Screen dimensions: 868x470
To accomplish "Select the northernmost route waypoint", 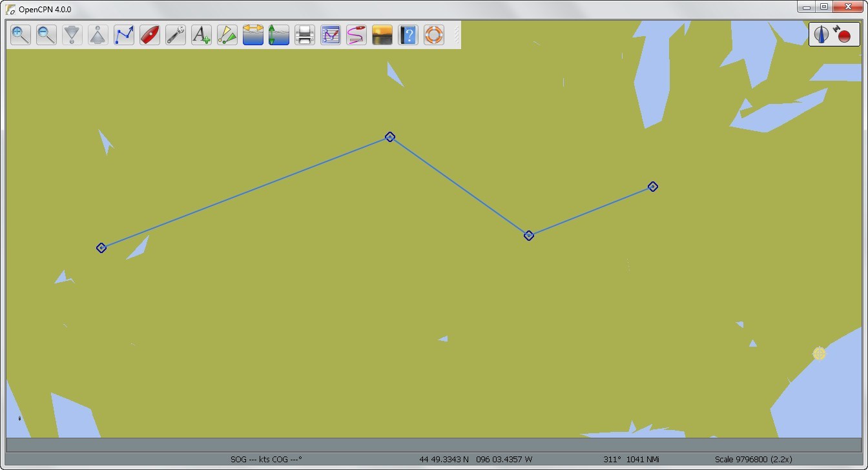I will click(x=390, y=137).
